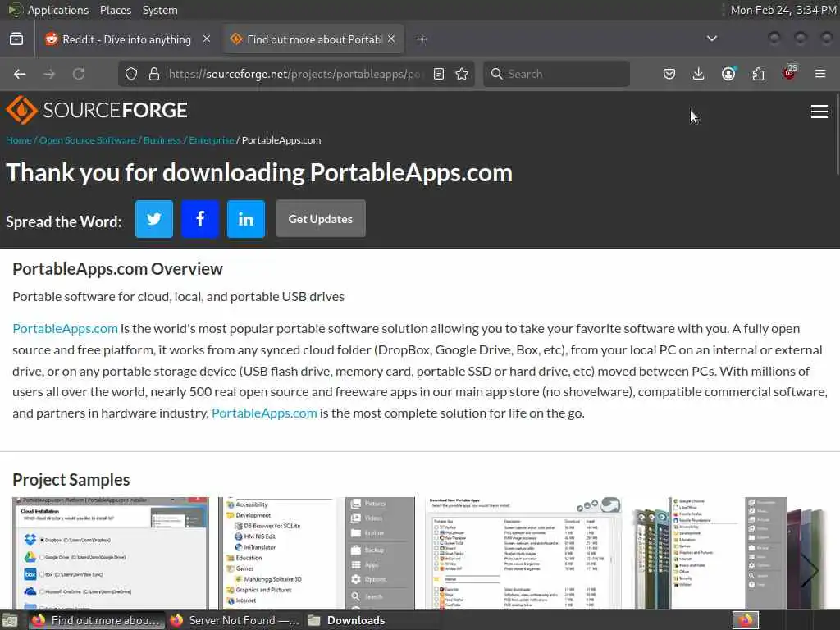Image resolution: width=840 pixels, height=630 pixels.
Task: Switch to Find out more abou... taskbar window
Action: pyautogui.click(x=97, y=620)
